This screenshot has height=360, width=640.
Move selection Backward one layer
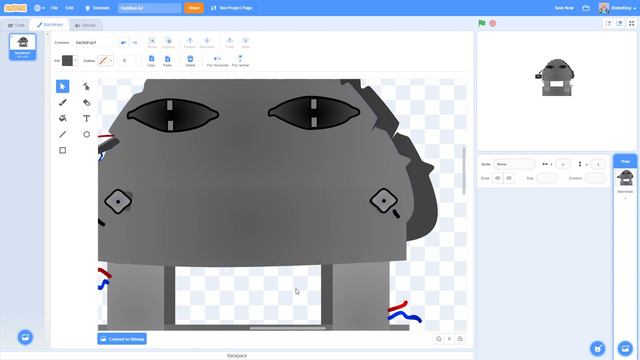click(207, 42)
